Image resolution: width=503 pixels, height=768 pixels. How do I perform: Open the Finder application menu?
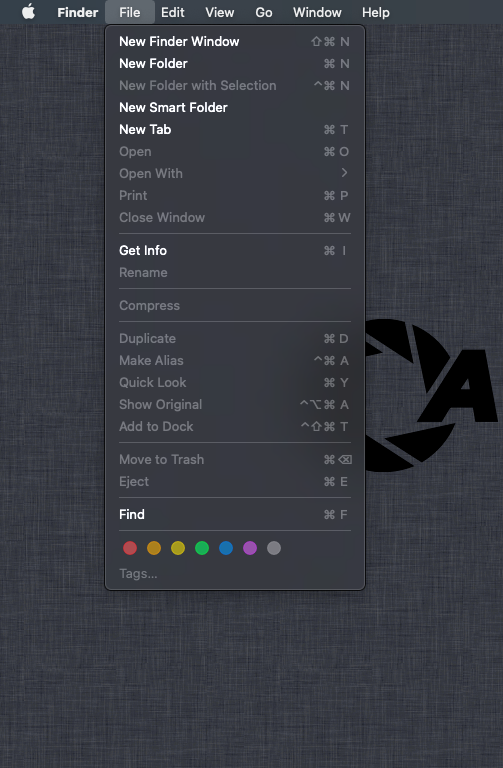pos(77,12)
